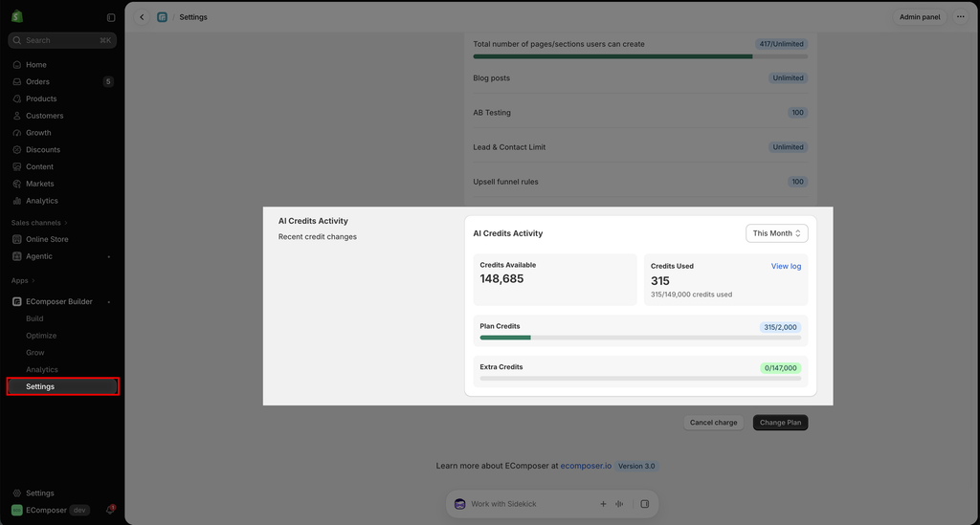980x525 pixels.
Task: Open the ecomposer.io link
Action: point(586,466)
